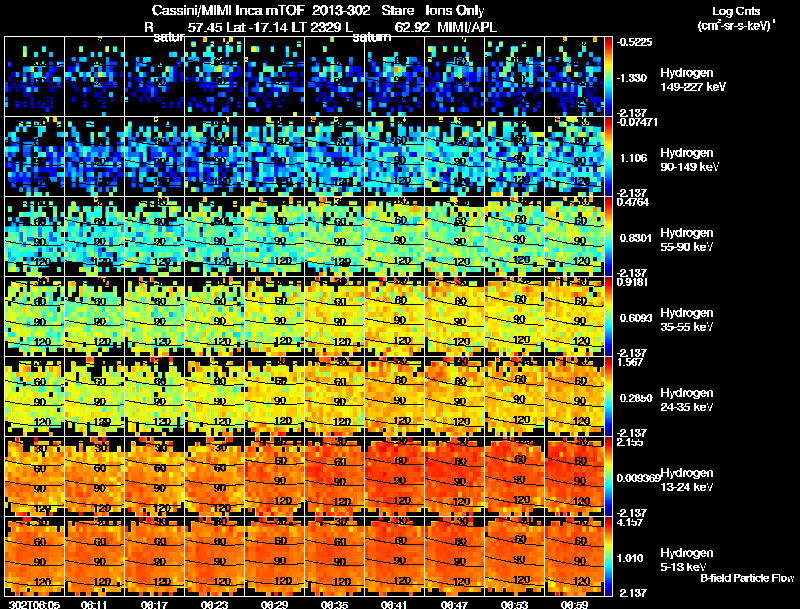Click the B-field Particle Flow label
The width and height of the screenshot is (800, 609).
747,578
